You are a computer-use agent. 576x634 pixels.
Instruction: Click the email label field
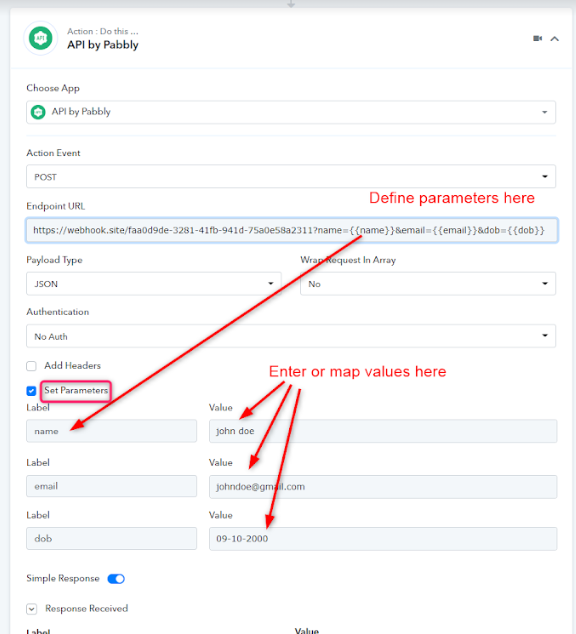(112, 486)
